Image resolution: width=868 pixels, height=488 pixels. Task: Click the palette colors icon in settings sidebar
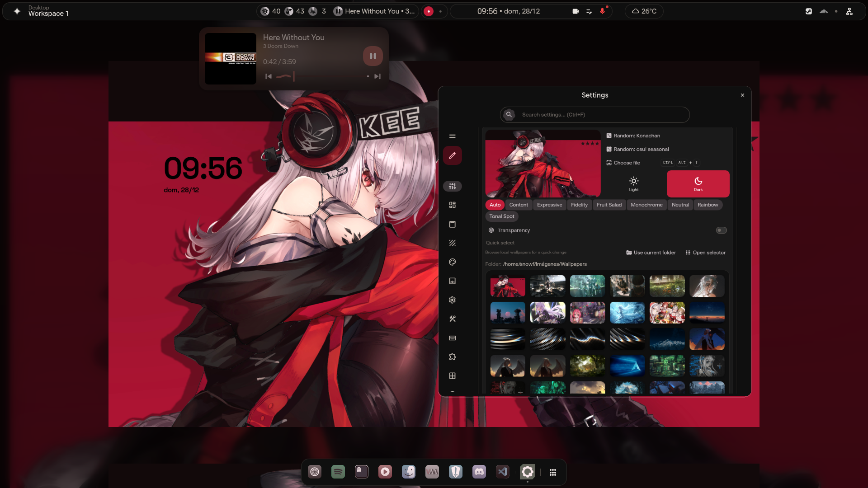pyautogui.click(x=453, y=262)
